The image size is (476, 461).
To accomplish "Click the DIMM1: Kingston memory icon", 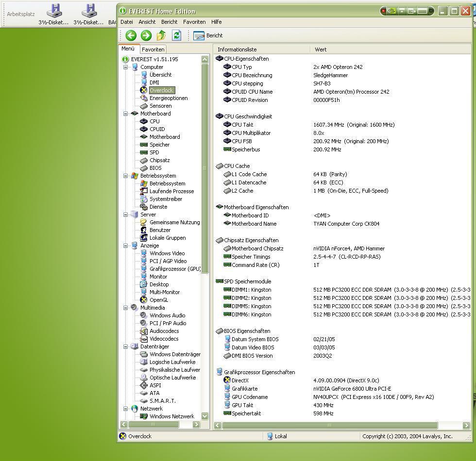I will [227, 289].
